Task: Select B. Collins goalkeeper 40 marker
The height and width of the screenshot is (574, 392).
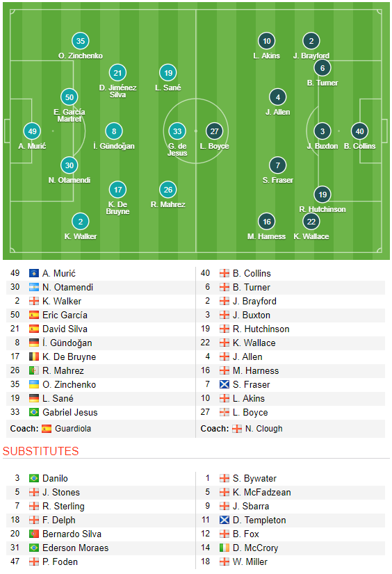Action: coord(359,131)
